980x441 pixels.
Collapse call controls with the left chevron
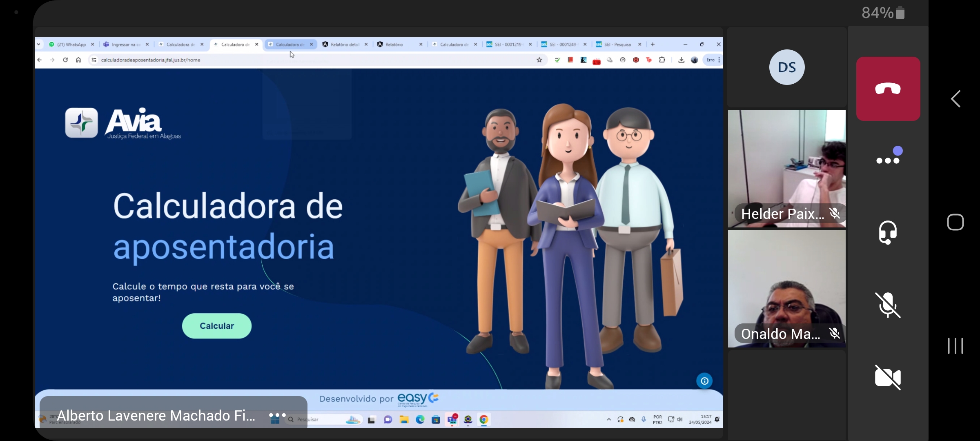[955, 99]
